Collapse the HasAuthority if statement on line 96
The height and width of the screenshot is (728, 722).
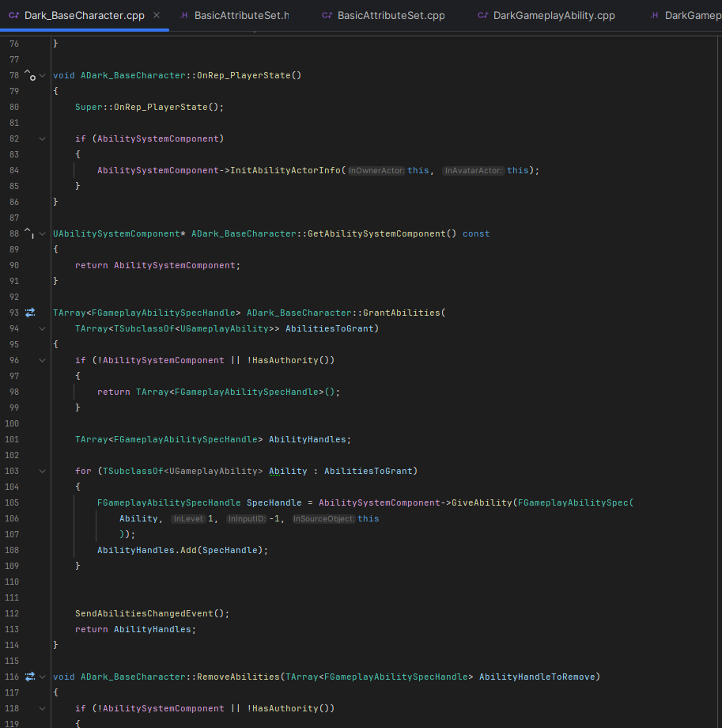(x=43, y=360)
